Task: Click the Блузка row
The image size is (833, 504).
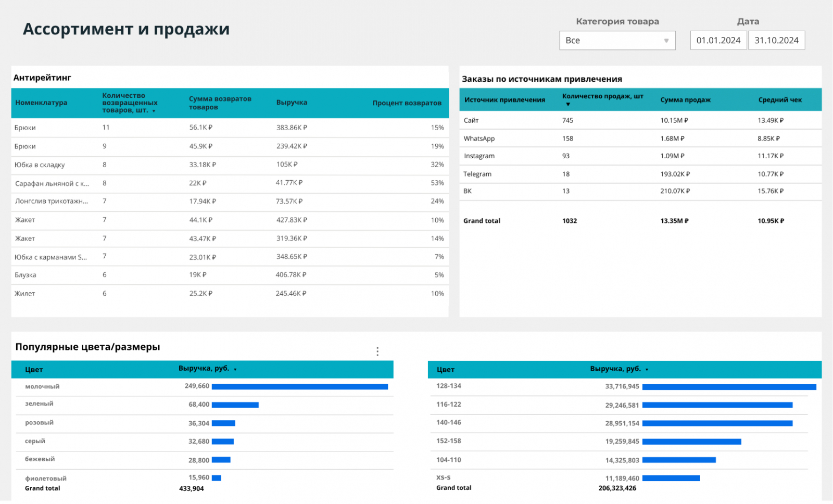Action: [x=230, y=275]
